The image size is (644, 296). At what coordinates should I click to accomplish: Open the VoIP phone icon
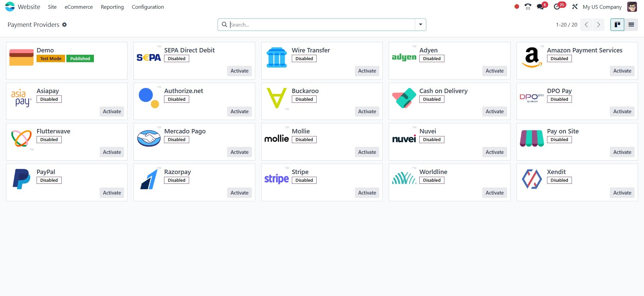click(x=528, y=7)
